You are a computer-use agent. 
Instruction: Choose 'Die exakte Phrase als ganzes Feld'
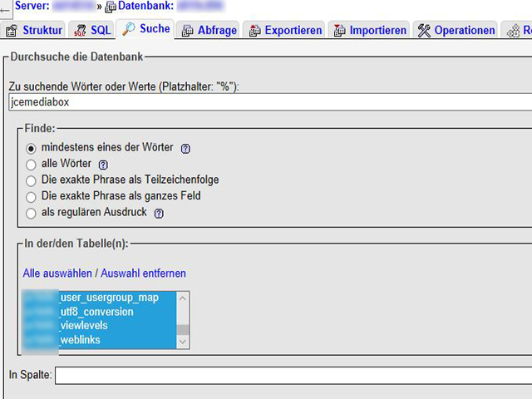31,197
